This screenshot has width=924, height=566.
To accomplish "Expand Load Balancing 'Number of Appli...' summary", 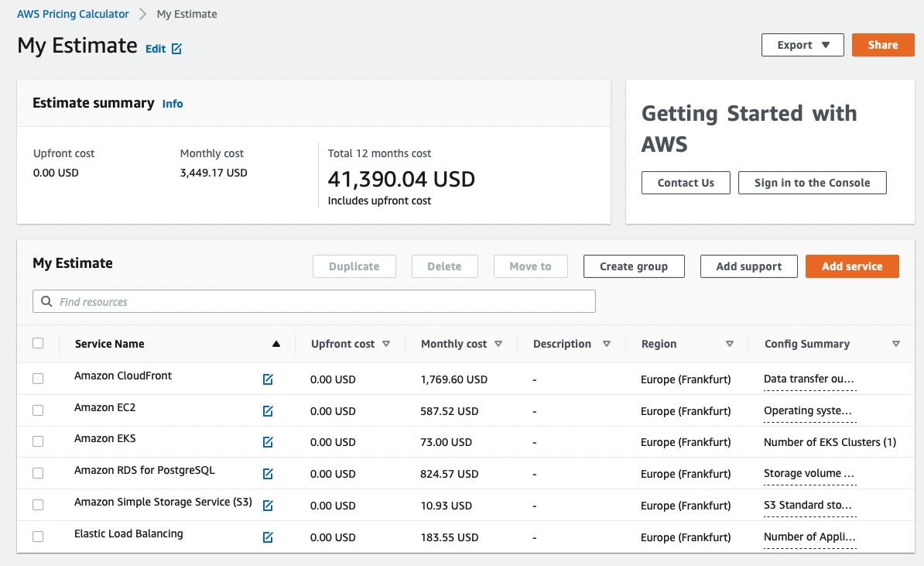I will pos(809,537).
